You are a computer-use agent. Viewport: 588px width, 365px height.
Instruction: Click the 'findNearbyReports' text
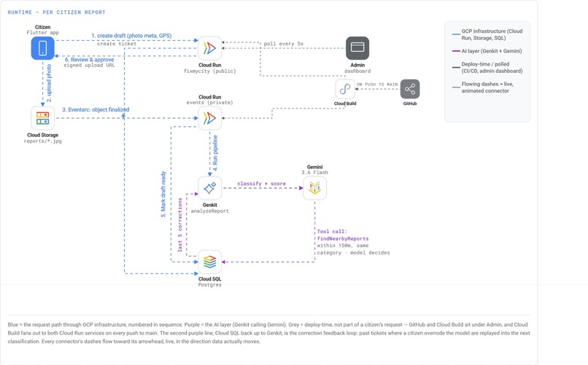343,238
